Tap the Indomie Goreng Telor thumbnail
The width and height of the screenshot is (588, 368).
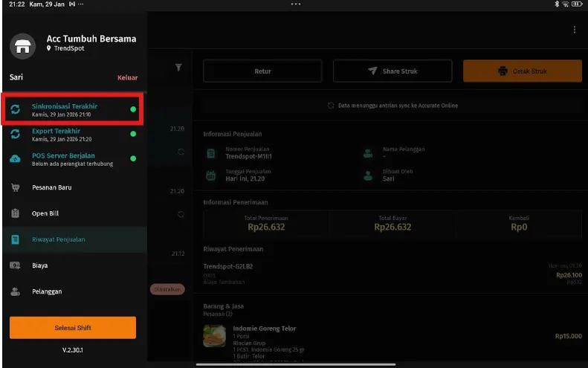coord(215,336)
